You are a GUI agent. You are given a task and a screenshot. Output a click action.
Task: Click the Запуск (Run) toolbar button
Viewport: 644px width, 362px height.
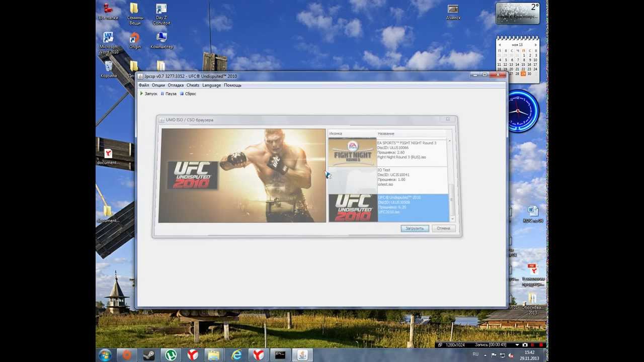tap(148, 94)
